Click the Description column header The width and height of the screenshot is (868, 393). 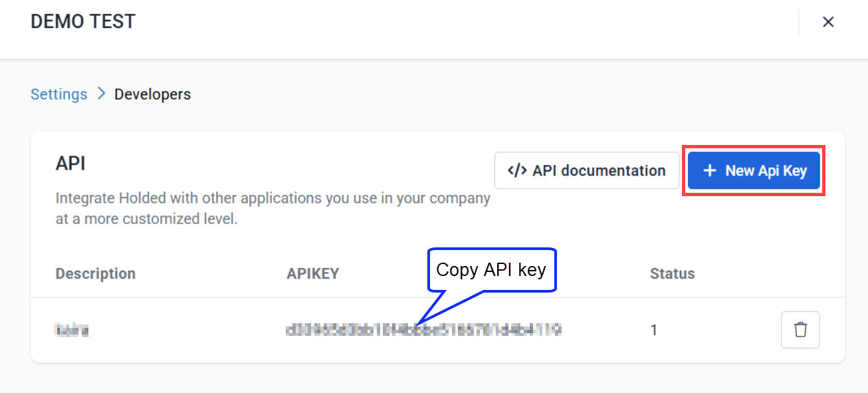click(x=95, y=273)
